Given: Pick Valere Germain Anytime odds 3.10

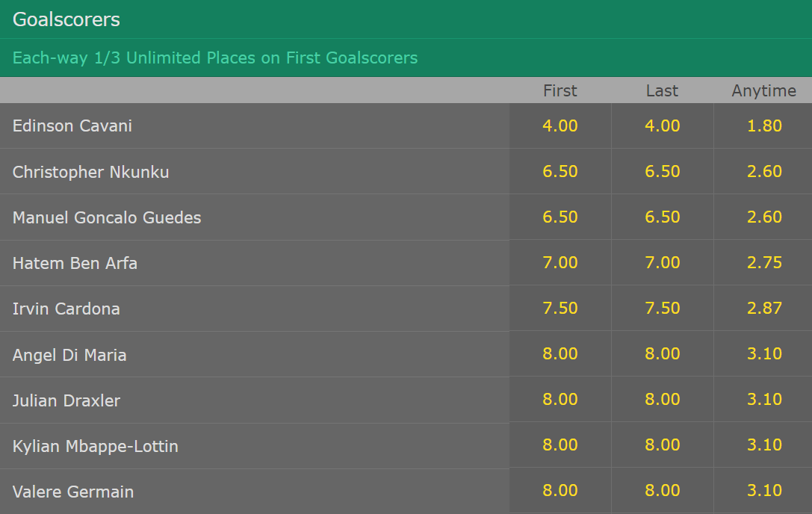Looking at the screenshot, I should coord(764,491).
